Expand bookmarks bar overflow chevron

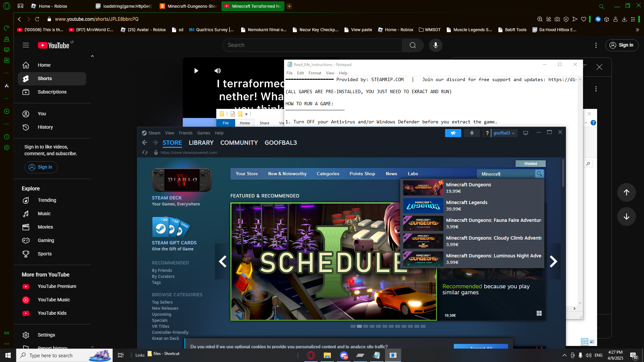(637, 30)
